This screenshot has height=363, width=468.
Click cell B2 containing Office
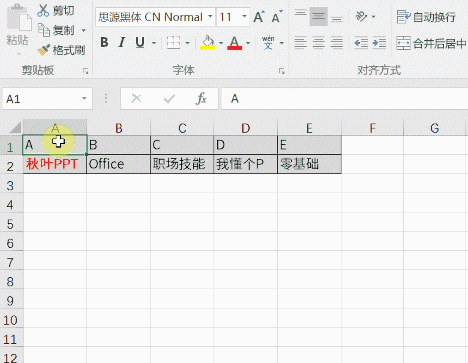118,164
